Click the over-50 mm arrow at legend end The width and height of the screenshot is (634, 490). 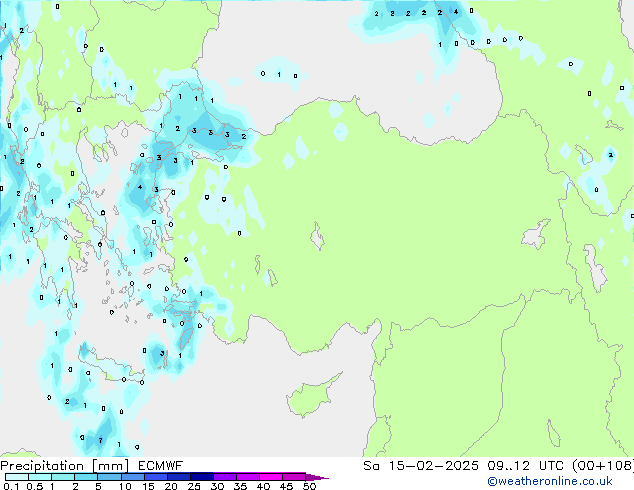(317, 477)
